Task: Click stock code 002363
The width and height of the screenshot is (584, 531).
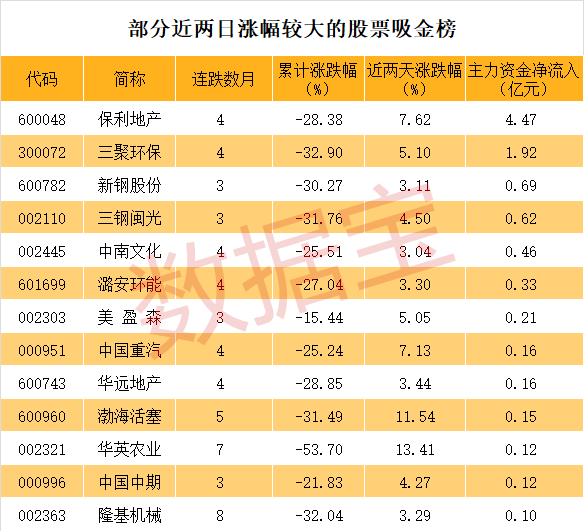Action: pyautogui.click(x=42, y=516)
